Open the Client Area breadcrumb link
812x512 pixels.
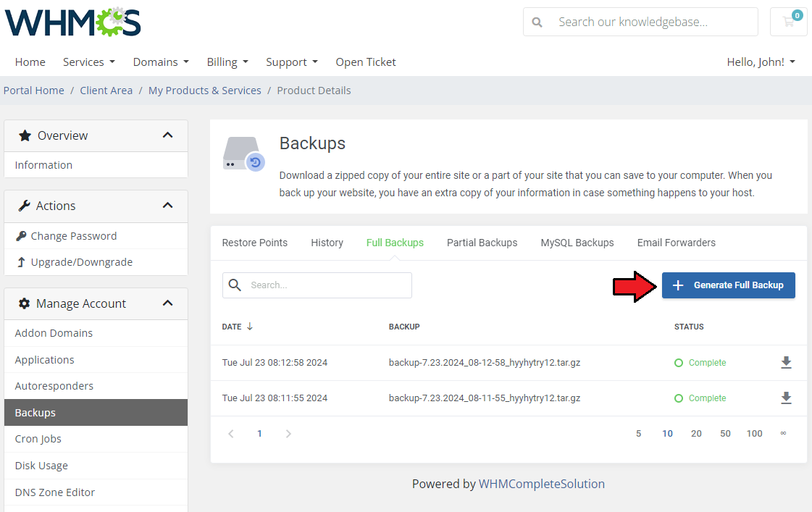point(106,91)
